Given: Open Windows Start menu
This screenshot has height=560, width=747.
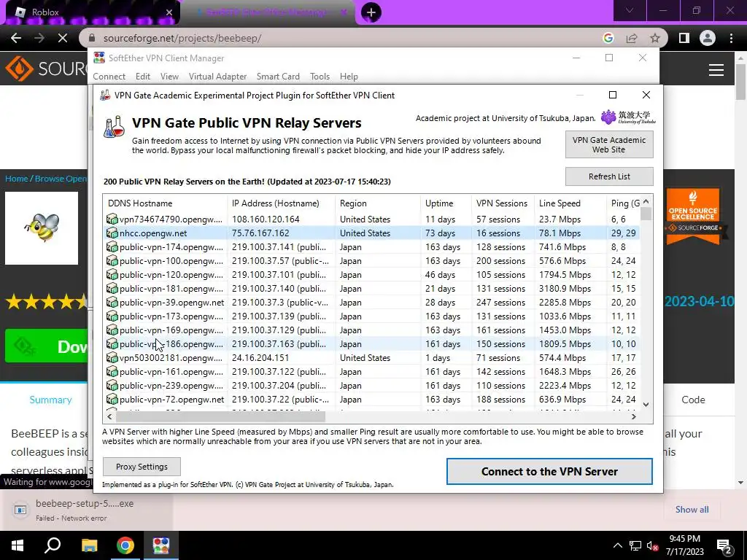Looking at the screenshot, I should 18,545.
